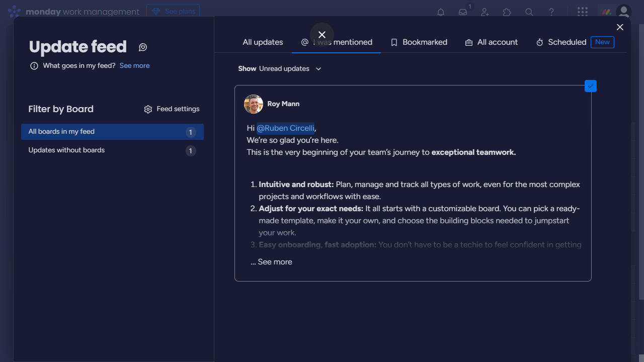Open the Bookmarked tab

pos(419,42)
